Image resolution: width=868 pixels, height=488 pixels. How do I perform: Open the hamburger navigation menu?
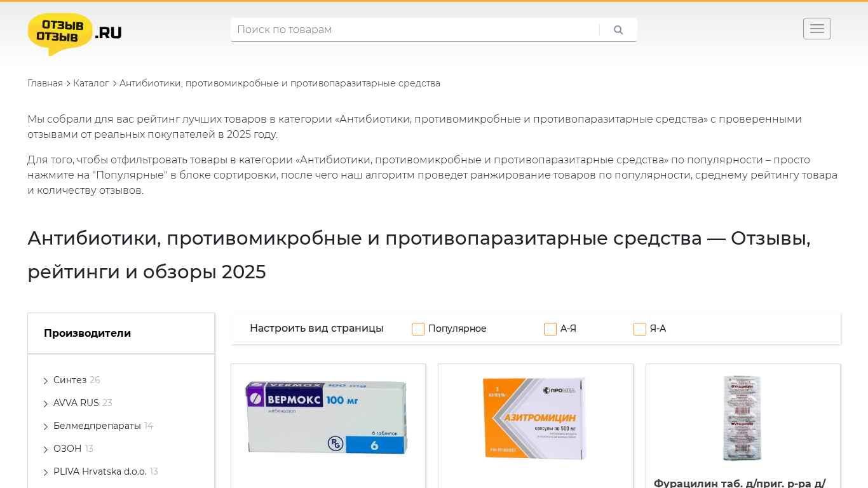point(817,29)
